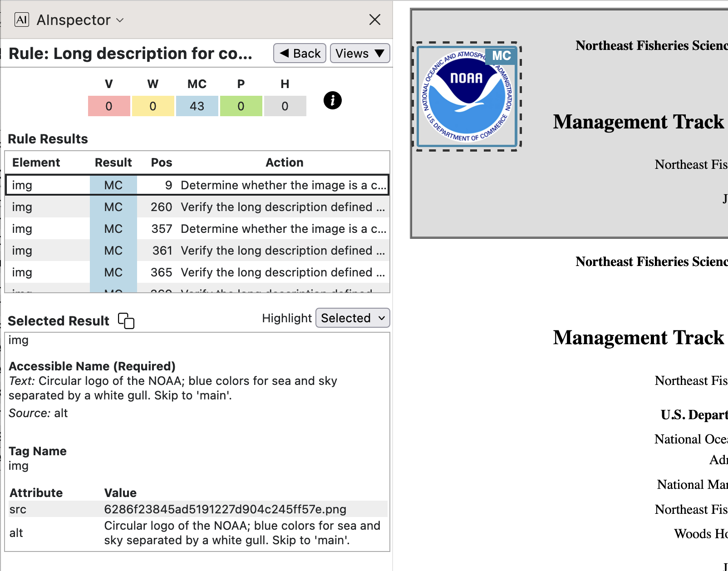Screen dimensions: 728x571
Task: Click the MC badge on NOAA logo
Action: [501, 56]
